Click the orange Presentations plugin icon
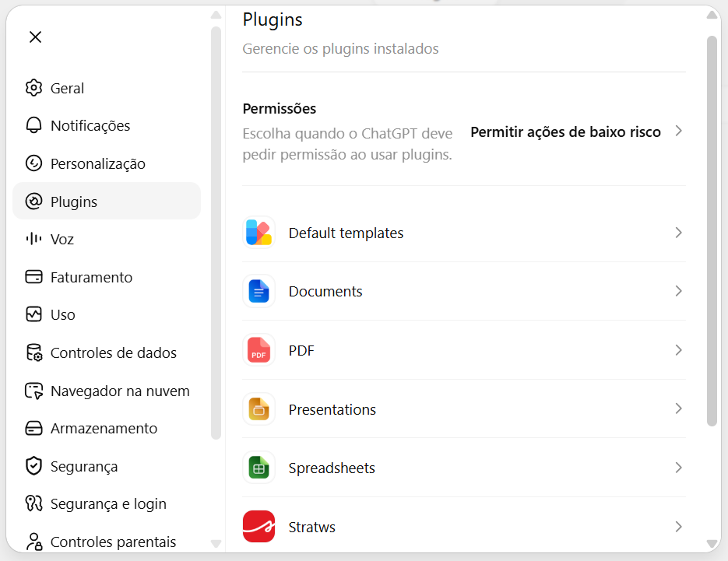 258,408
